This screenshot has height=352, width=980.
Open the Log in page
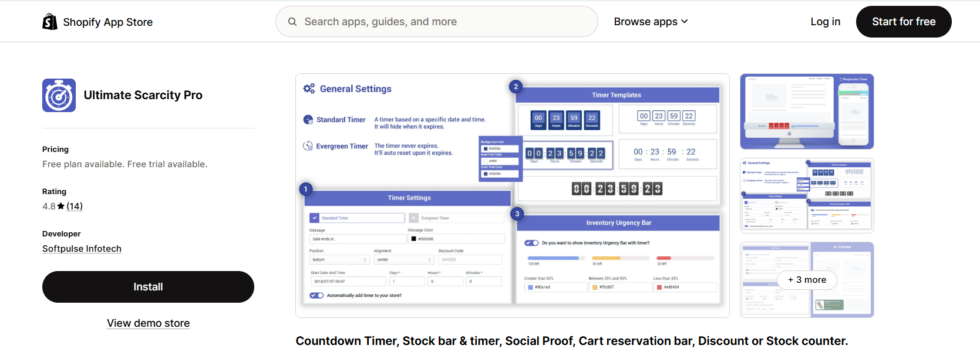click(825, 22)
